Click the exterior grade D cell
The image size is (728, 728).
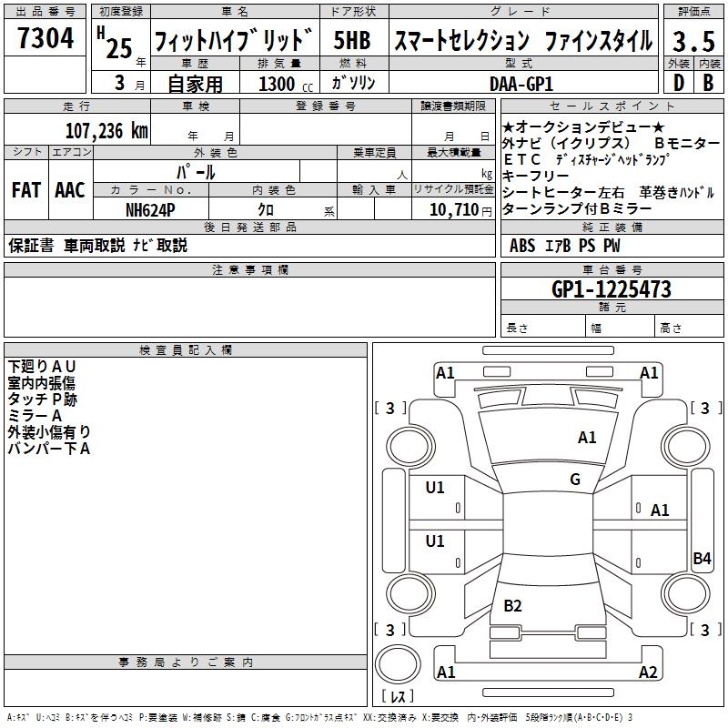click(x=678, y=83)
